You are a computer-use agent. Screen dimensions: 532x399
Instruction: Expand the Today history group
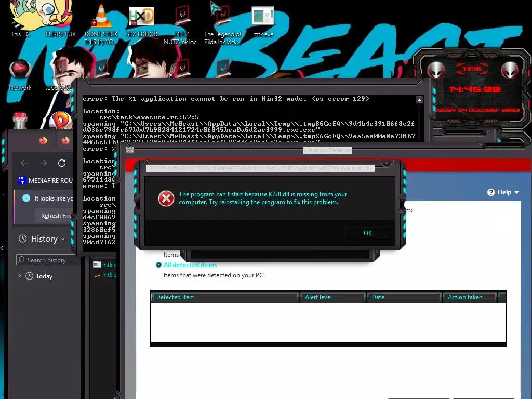click(x=19, y=276)
